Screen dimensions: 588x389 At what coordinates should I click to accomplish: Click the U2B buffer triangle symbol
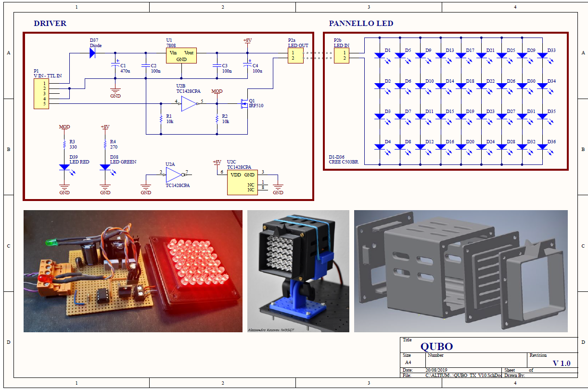[x=190, y=103]
